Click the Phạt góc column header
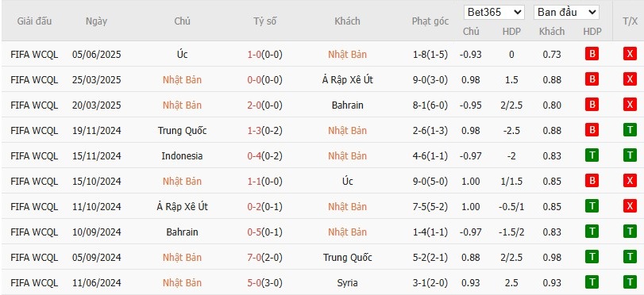The width and height of the screenshot is (644, 295). 430,21
